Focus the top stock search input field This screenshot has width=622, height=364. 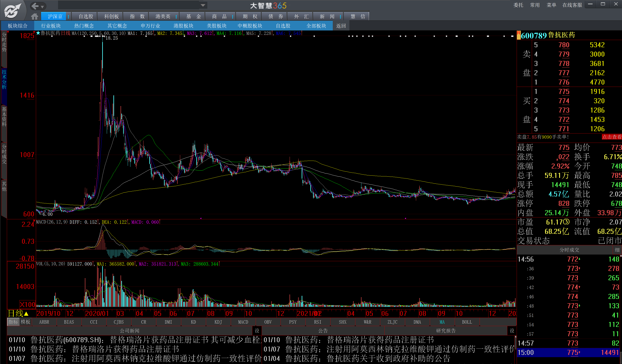[129, 5]
